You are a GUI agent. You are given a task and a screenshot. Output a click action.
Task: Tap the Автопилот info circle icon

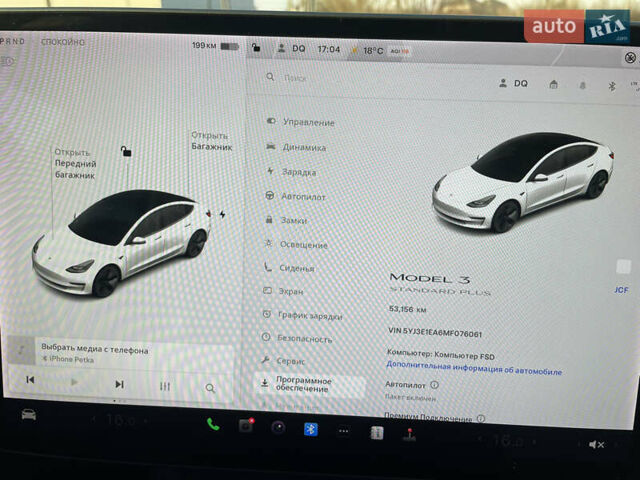435,385
